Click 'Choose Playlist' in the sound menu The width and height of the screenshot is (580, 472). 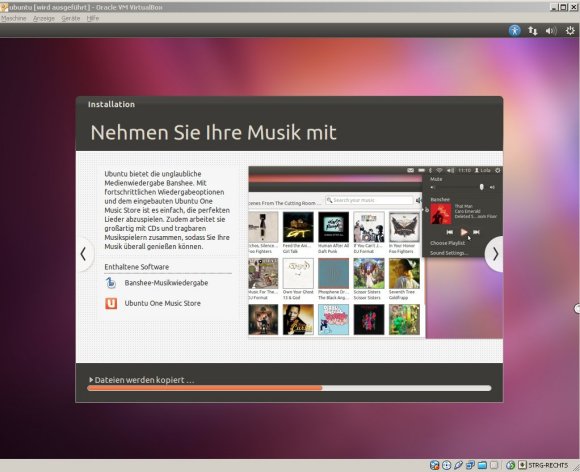[x=448, y=243]
